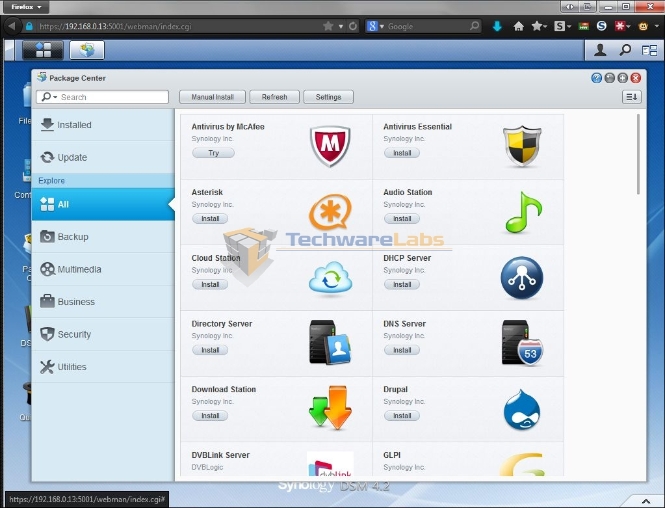This screenshot has width=665, height=508.
Task: Click the DSM search magnifier icon
Action: point(625,50)
